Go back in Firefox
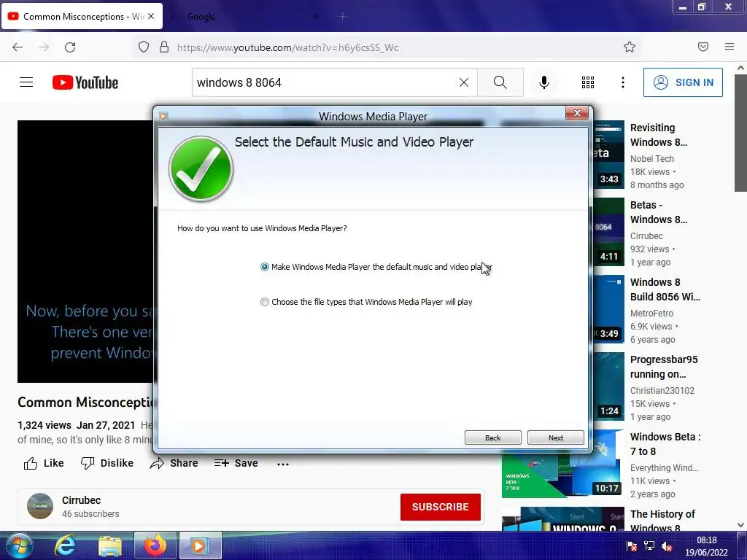This screenshot has width=747, height=560. click(x=18, y=47)
